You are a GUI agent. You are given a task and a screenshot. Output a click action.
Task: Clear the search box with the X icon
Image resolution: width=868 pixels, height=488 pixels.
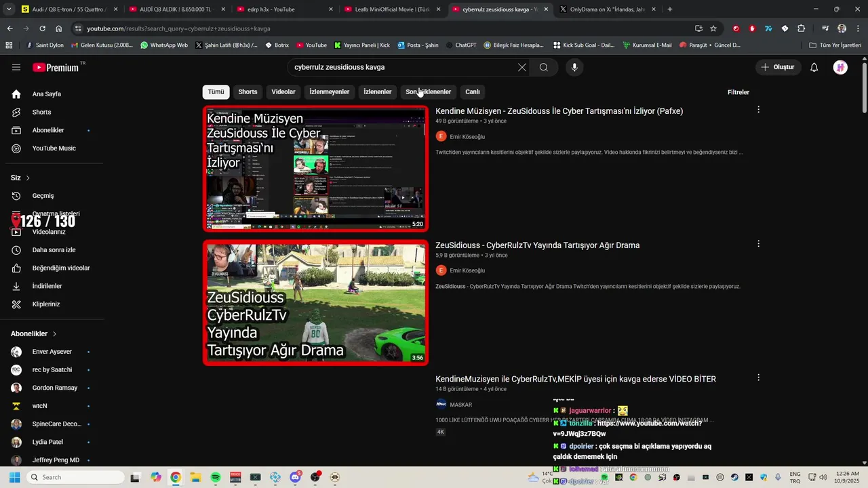pyautogui.click(x=521, y=67)
